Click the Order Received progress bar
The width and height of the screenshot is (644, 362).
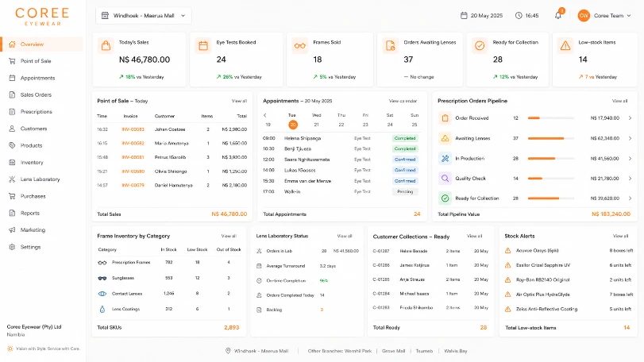pos(551,118)
